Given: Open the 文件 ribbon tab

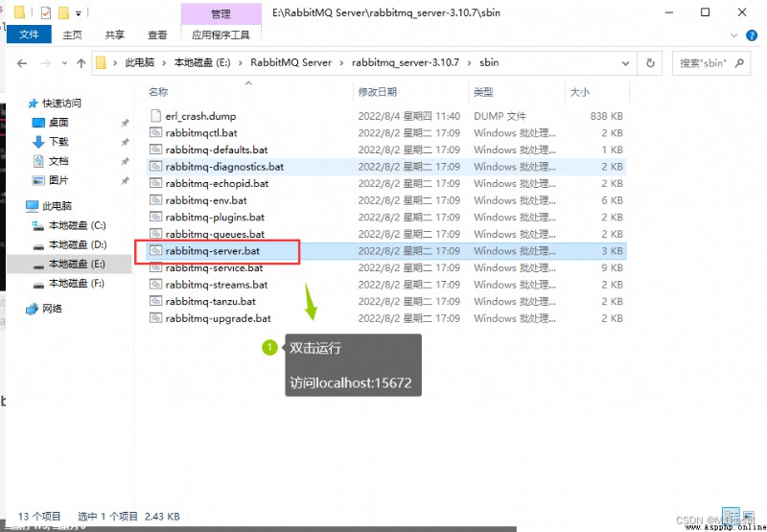Looking at the screenshot, I should pyautogui.click(x=29, y=35).
